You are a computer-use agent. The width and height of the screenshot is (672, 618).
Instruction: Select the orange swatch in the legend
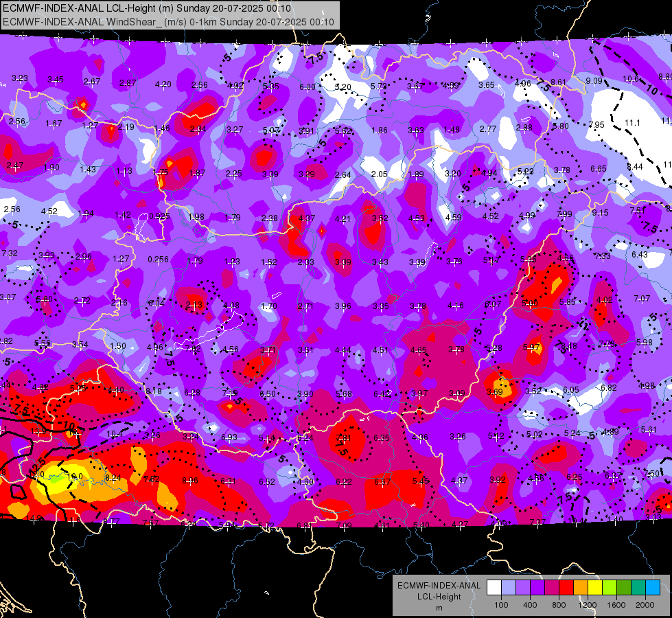click(x=581, y=588)
